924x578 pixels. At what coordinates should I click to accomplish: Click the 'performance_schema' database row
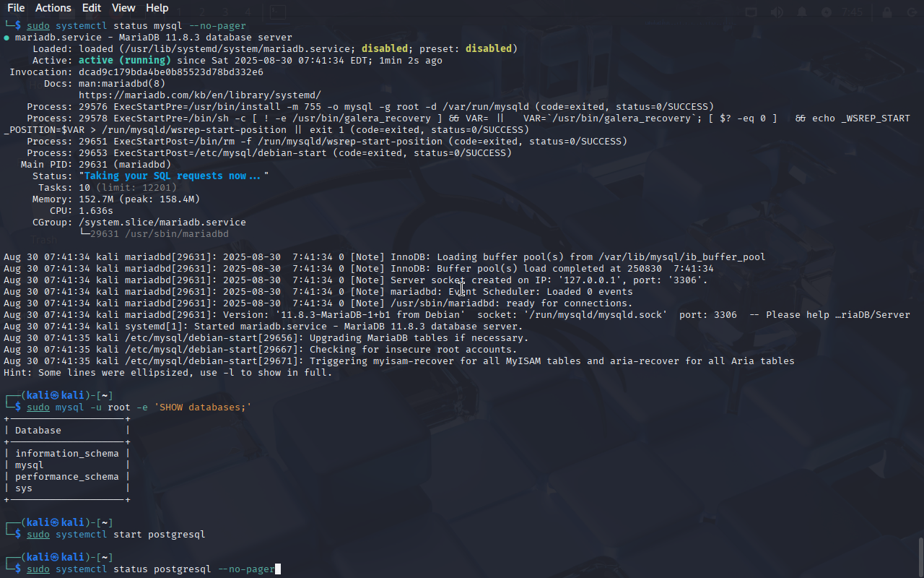[67, 477]
